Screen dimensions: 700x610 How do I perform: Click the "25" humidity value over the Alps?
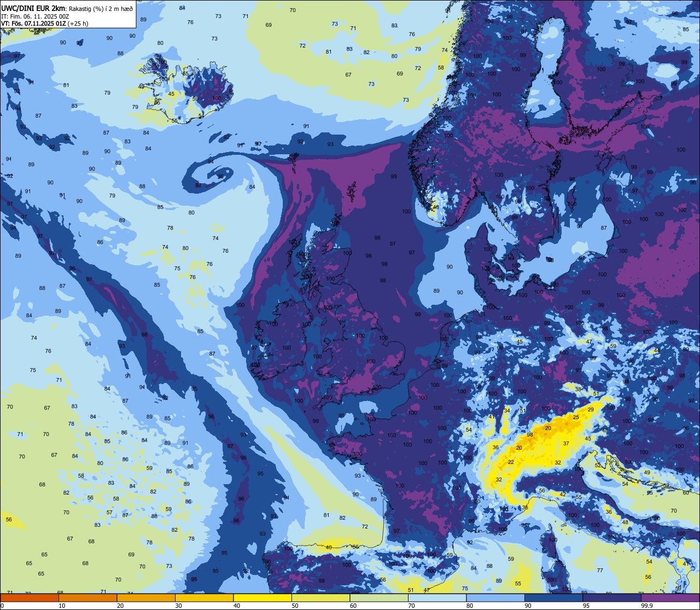[x=576, y=417]
